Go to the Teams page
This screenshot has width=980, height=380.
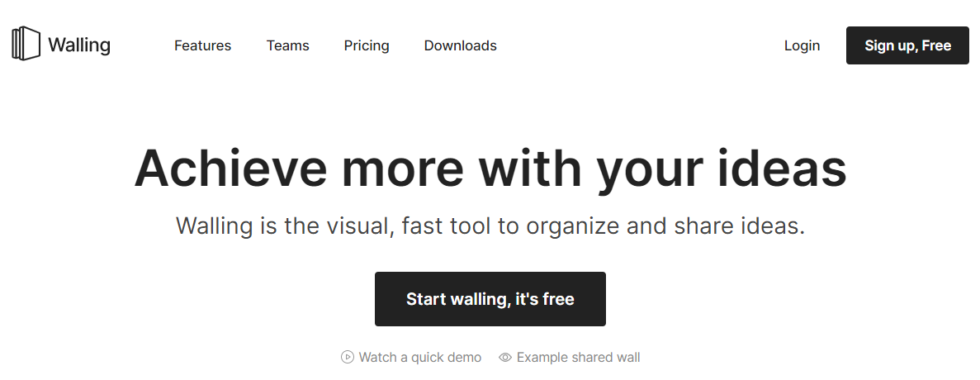(x=287, y=45)
